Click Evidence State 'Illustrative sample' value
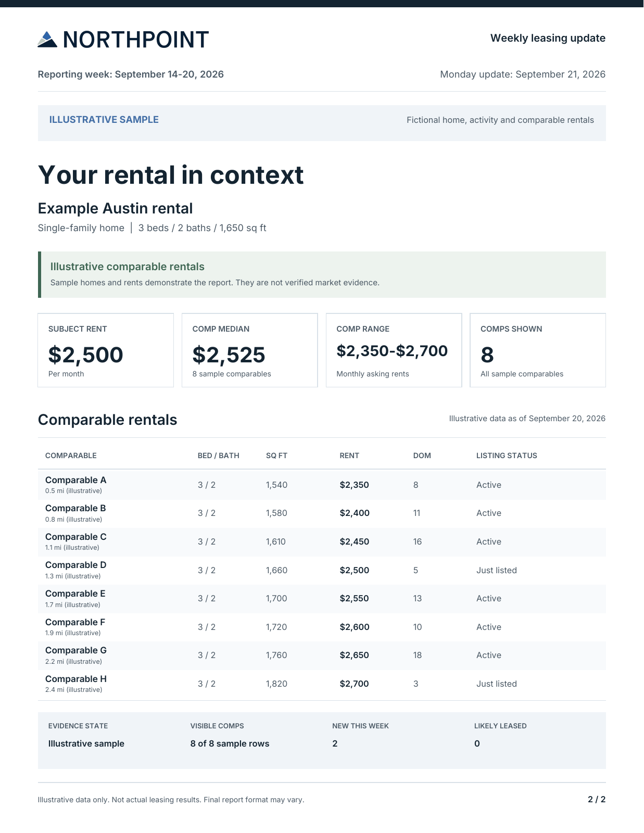 pos(86,743)
